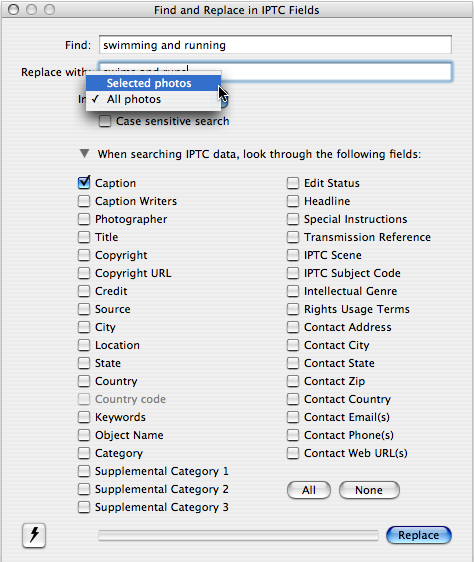Tick the Transmission Reference checkbox
Screen dimensions: 474x562
[293, 237]
